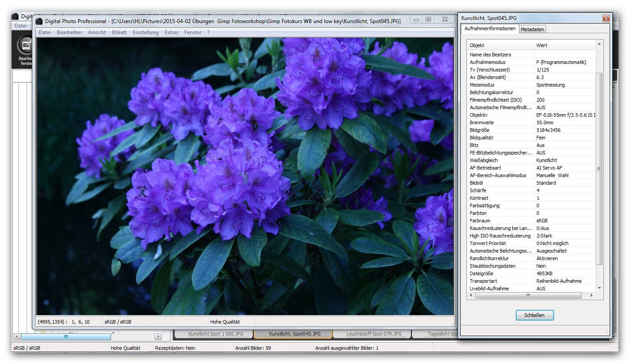Click the right arrow of the folder panel scrollbar
This screenshot has width=630, height=364.
pyautogui.click(x=157, y=336)
